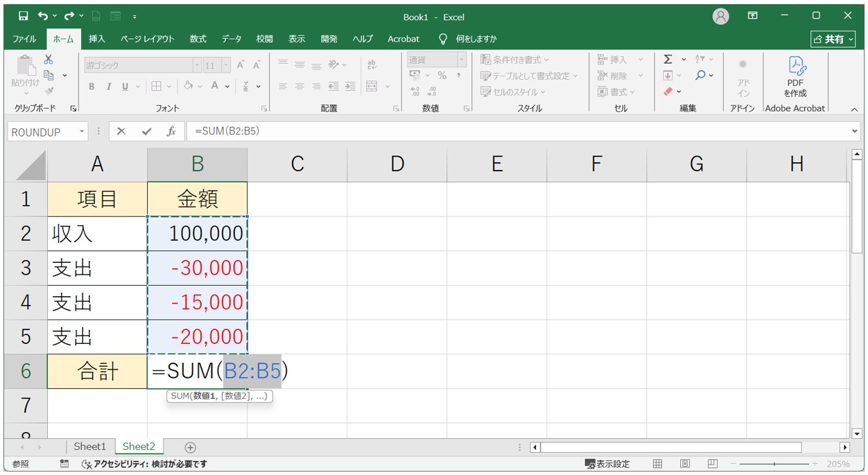
Task: Undo the last action in the title bar
Action: coord(43,16)
